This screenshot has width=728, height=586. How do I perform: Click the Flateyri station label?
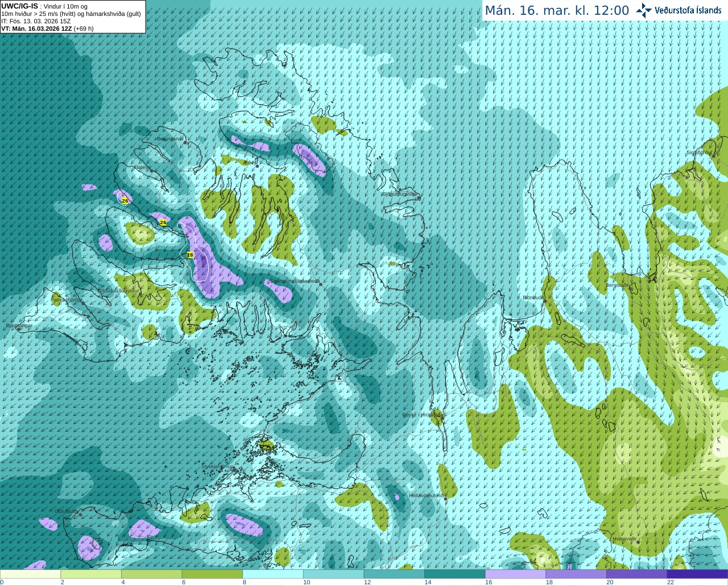coord(141,167)
